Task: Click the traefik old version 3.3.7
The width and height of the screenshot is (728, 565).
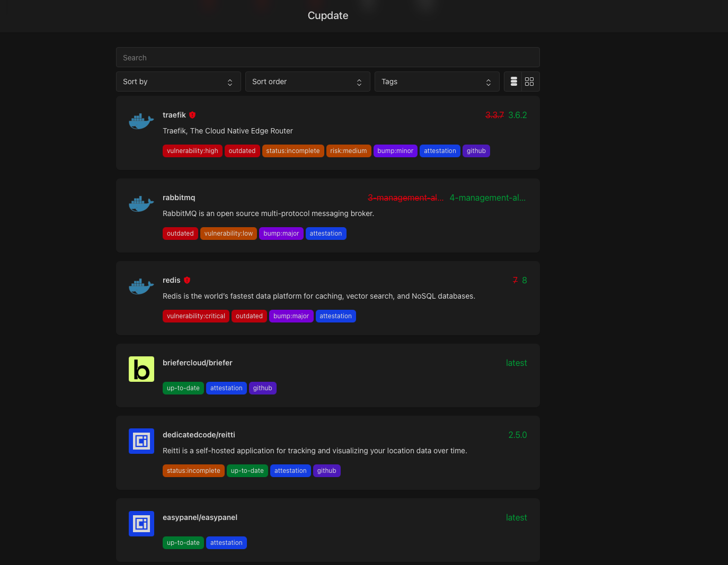Action: tap(494, 115)
